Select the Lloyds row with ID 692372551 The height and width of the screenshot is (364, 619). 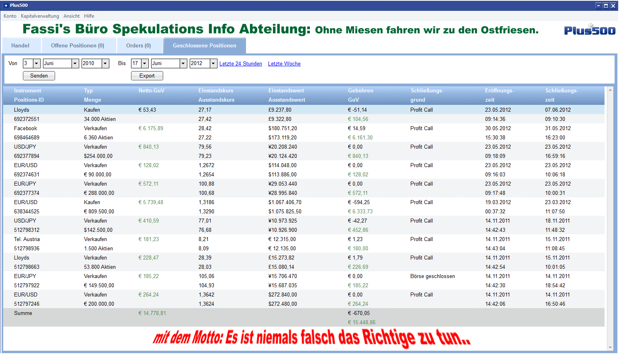pyautogui.click(x=304, y=115)
